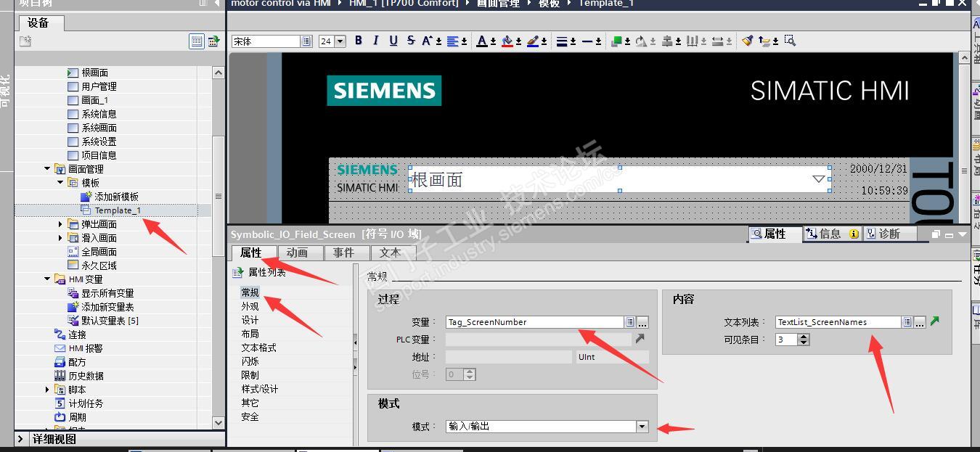Viewport: 980px width, 452px height.
Task: Click the green layer order icon
Action: (616, 41)
